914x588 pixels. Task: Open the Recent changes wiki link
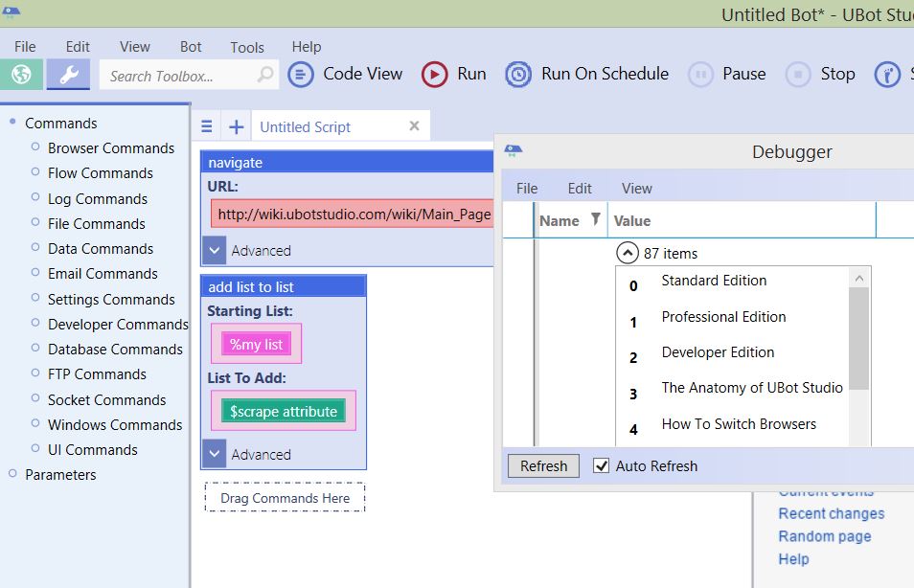tap(832, 513)
